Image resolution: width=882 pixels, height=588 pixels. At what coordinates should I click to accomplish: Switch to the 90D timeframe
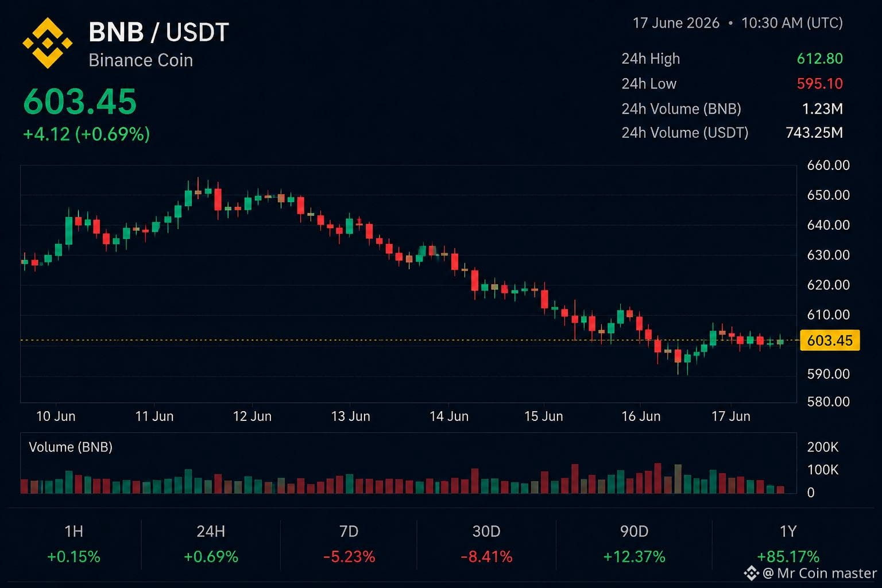(x=635, y=532)
